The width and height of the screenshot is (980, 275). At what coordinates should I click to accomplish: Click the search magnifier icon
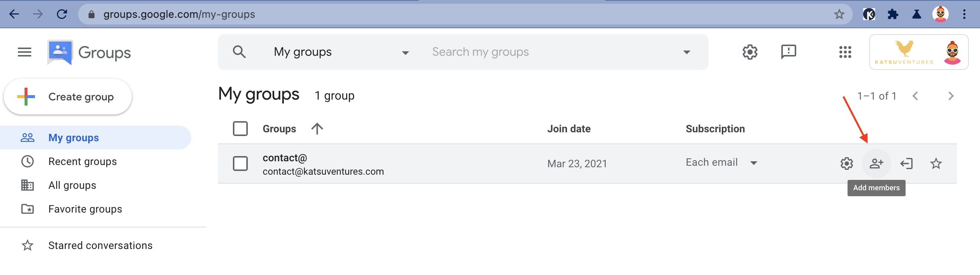[239, 52]
